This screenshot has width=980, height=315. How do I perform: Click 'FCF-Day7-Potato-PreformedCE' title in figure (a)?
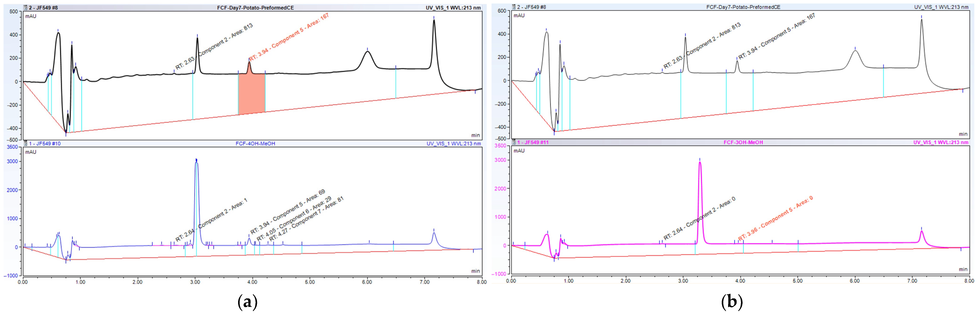point(255,8)
